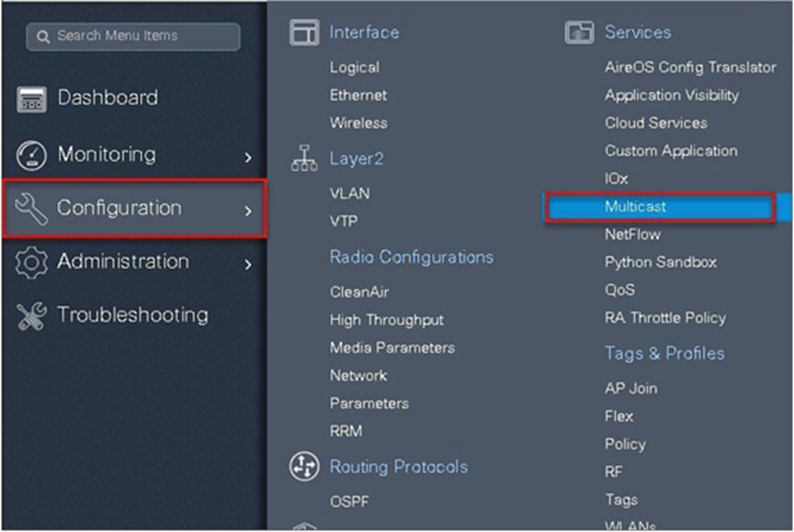Image resolution: width=794 pixels, height=532 pixels.
Task: Click the Layer2 network icon
Action: [x=304, y=158]
